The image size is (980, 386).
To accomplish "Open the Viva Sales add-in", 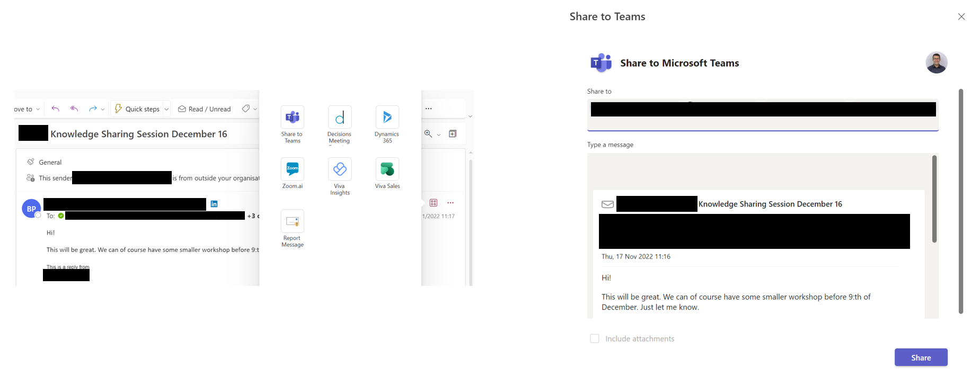I will 387,169.
